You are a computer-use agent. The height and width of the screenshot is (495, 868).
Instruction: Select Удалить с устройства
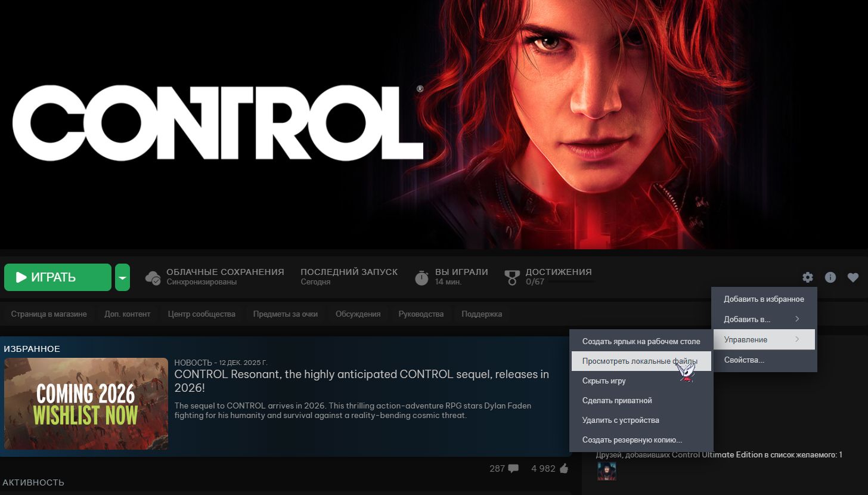[x=641, y=420]
